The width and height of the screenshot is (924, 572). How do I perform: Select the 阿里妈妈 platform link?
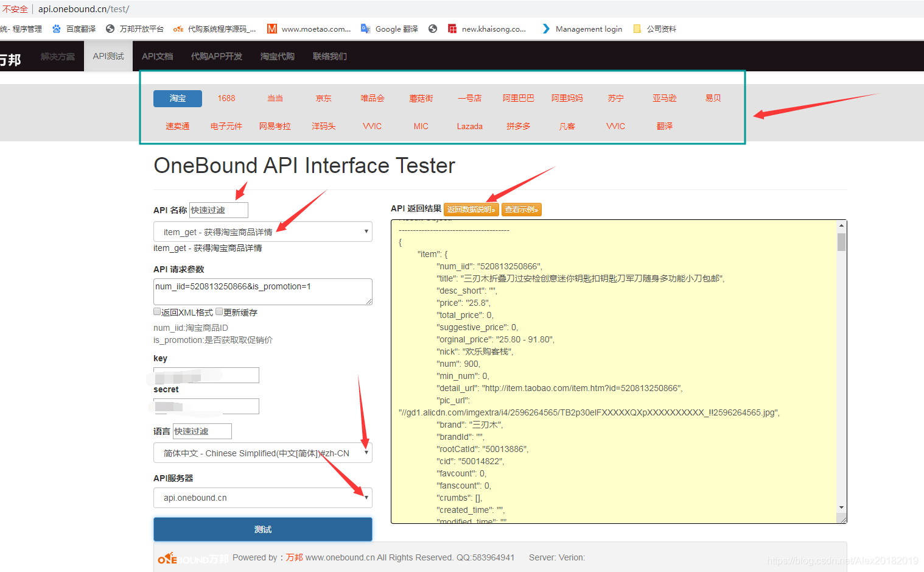click(567, 98)
